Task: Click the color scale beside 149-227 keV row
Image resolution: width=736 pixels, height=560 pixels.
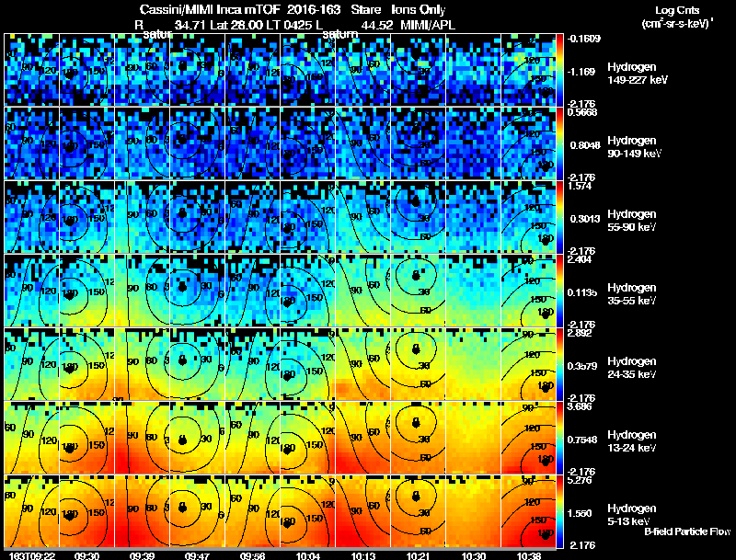Action: [559, 70]
